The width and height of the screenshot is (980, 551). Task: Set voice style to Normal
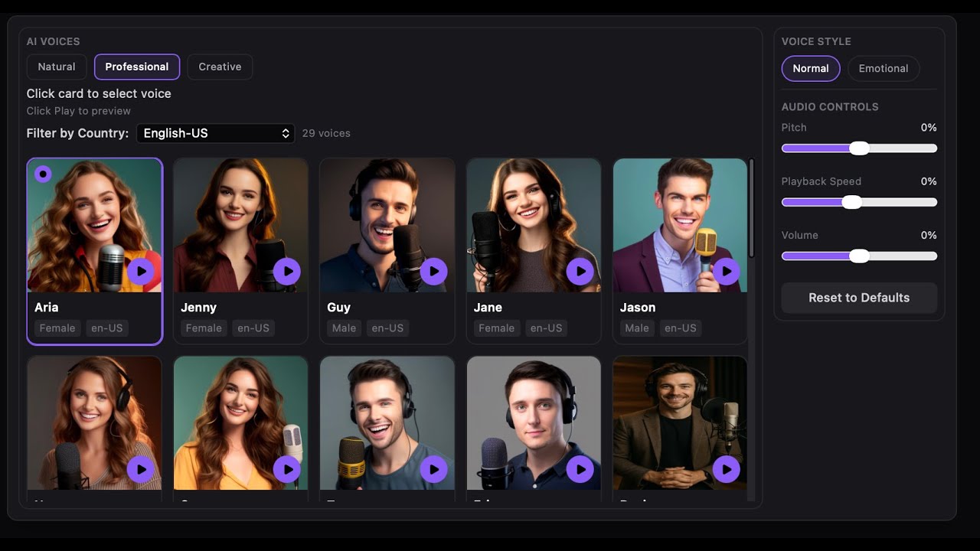coord(811,68)
